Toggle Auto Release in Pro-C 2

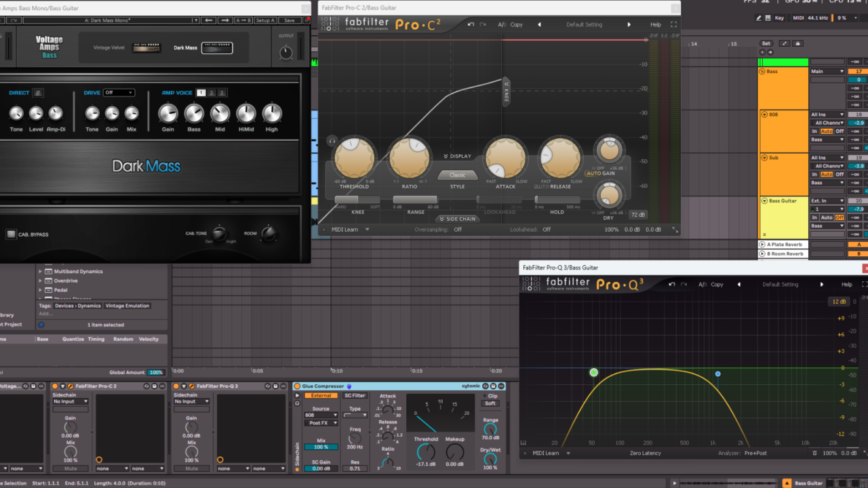542,186
